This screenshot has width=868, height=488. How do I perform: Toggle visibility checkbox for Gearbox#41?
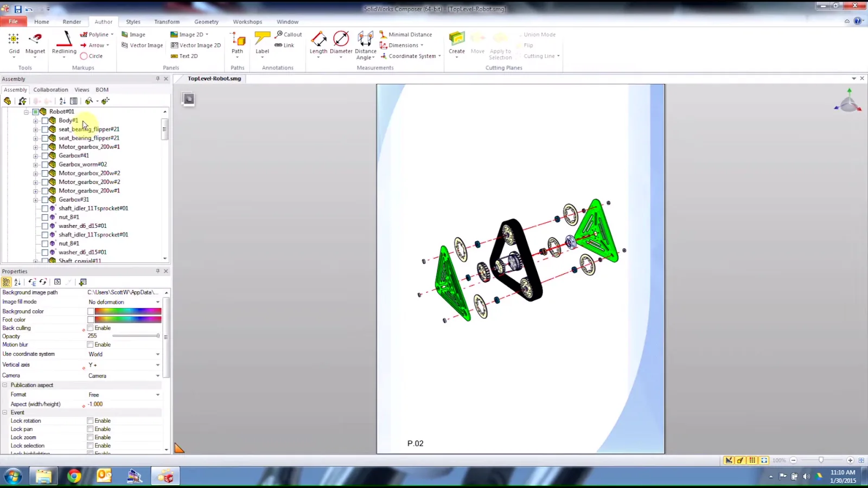(45, 156)
